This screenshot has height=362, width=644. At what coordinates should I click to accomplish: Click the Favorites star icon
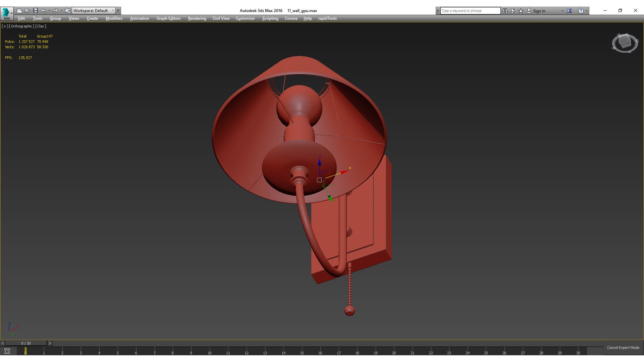(x=521, y=11)
